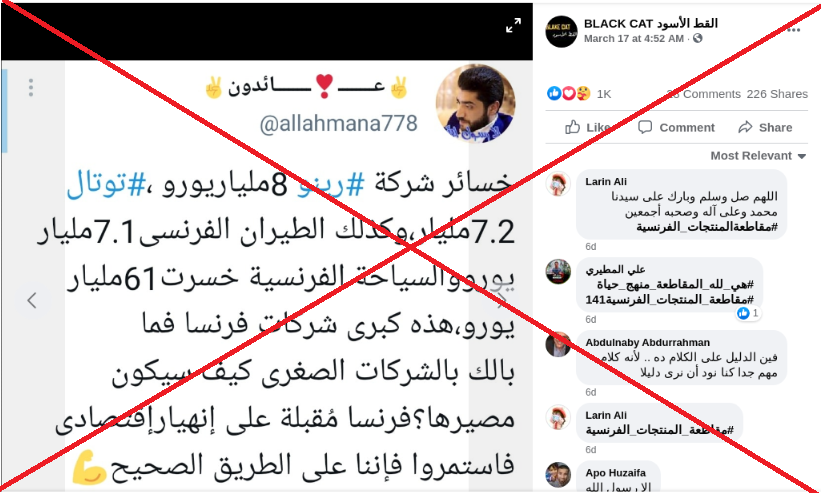Image resolution: width=821 pixels, height=493 pixels.
Task: Open Larin Ali's avatar on the first comment
Action: (x=558, y=184)
